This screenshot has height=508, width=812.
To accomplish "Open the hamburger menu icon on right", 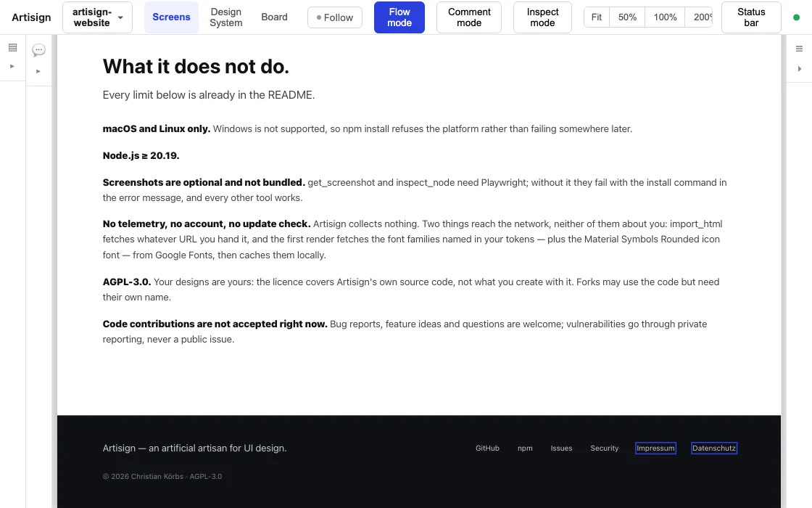I will point(799,49).
